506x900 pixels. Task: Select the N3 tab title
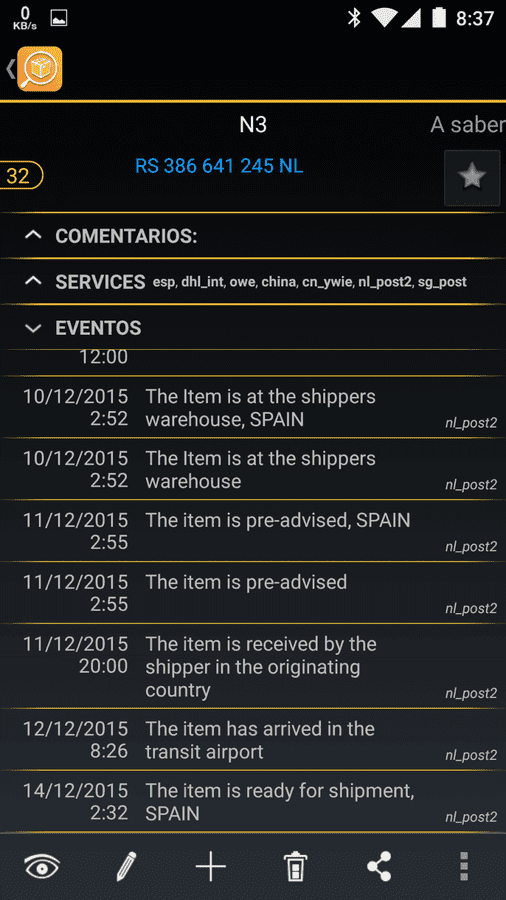pyautogui.click(x=253, y=125)
